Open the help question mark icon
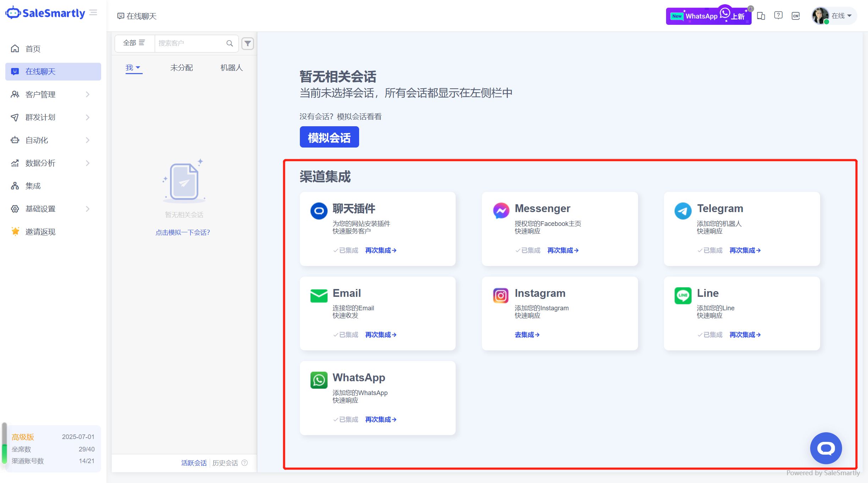This screenshot has width=868, height=483. pos(778,16)
